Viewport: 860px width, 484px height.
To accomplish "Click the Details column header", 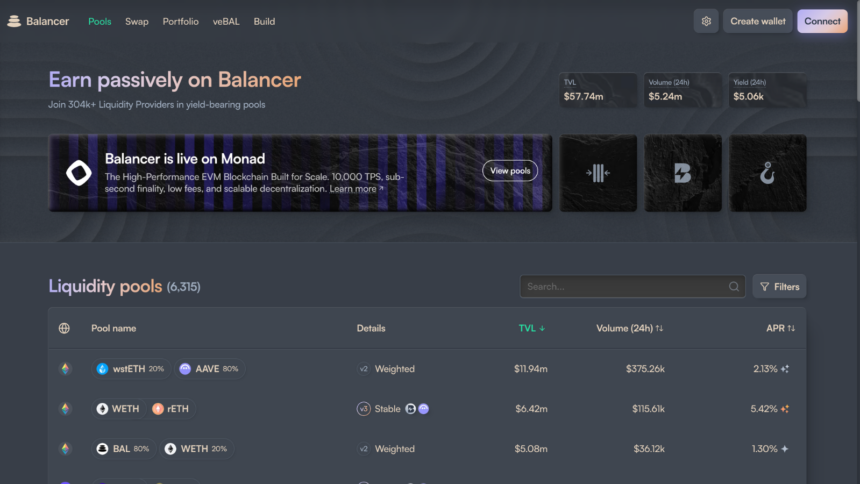I will 371,328.
